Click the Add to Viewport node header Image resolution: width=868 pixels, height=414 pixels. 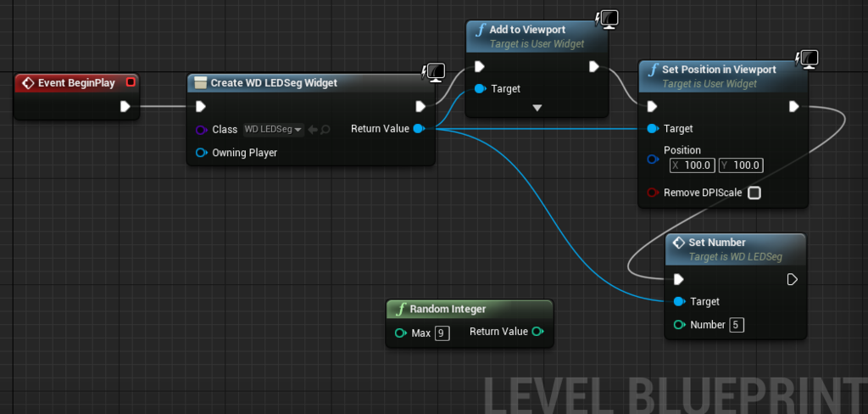click(x=537, y=36)
